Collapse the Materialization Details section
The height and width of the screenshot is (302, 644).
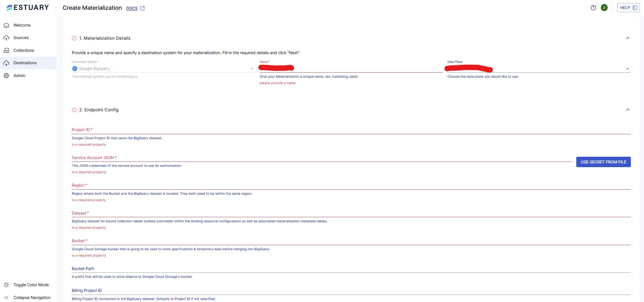tap(627, 38)
